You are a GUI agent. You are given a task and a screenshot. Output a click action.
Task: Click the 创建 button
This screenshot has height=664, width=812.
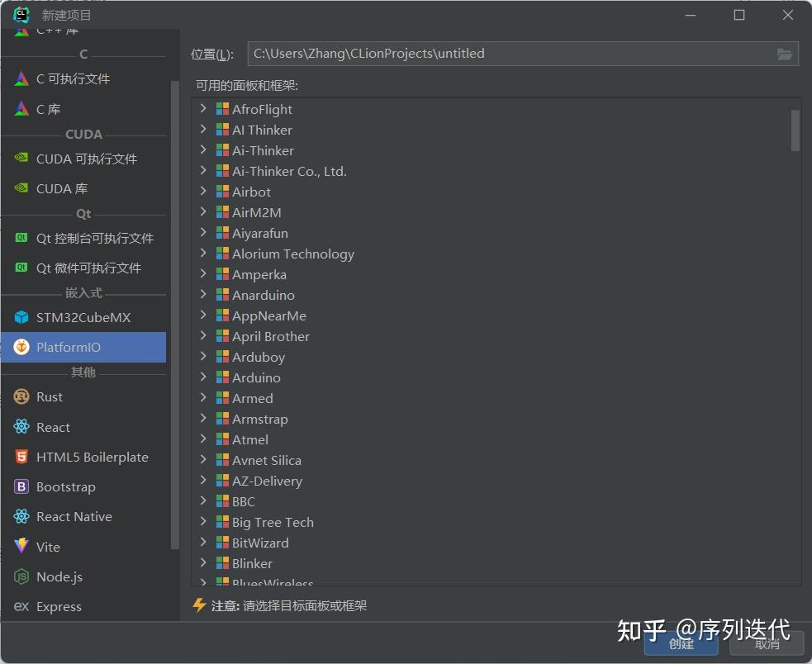pyautogui.click(x=681, y=644)
